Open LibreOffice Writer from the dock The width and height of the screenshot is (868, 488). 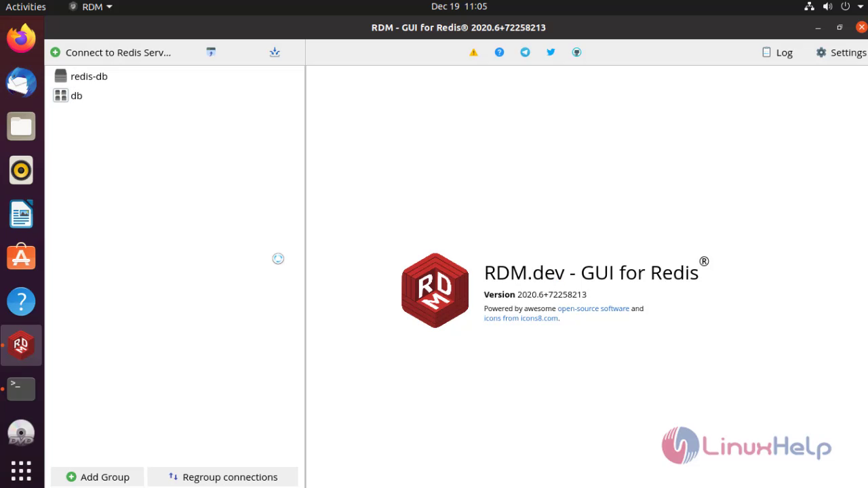click(x=21, y=214)
